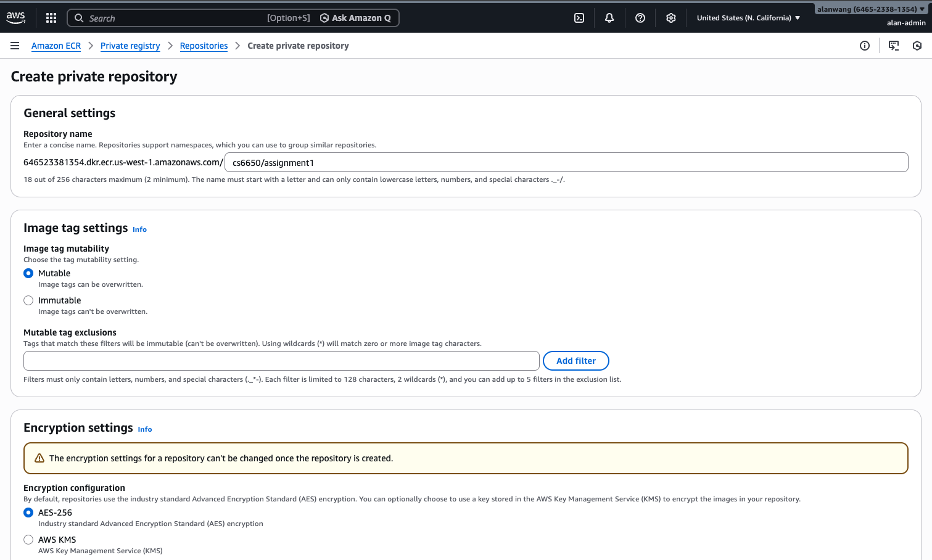Click the AWS logo home icon
932x560 pixels.
[x=16, y=18]
